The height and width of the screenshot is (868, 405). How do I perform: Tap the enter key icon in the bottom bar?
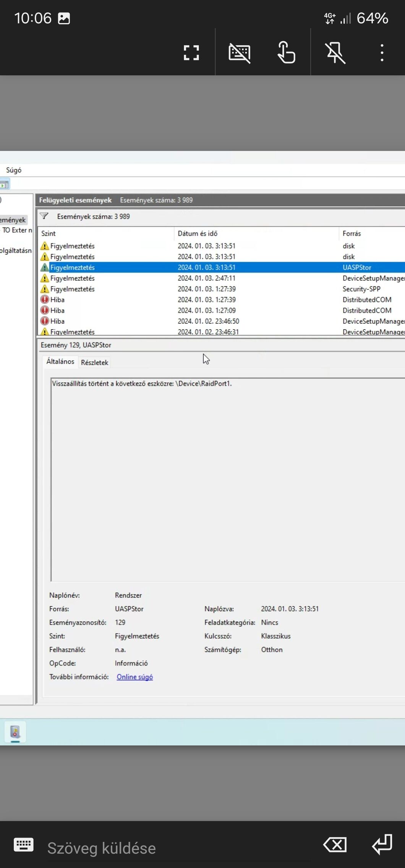point(382,844)
